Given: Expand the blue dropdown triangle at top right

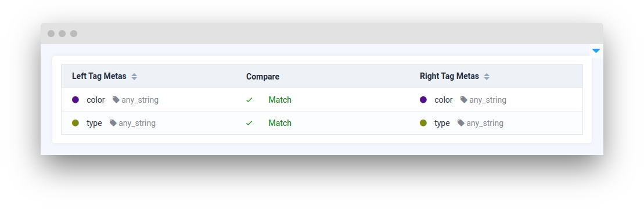Looking at the screenshot, I should click(596, 51).
